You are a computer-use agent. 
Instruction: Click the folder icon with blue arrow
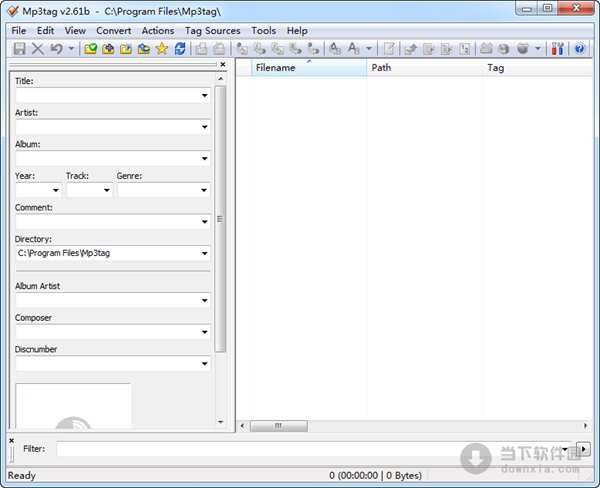pos(144,49)
